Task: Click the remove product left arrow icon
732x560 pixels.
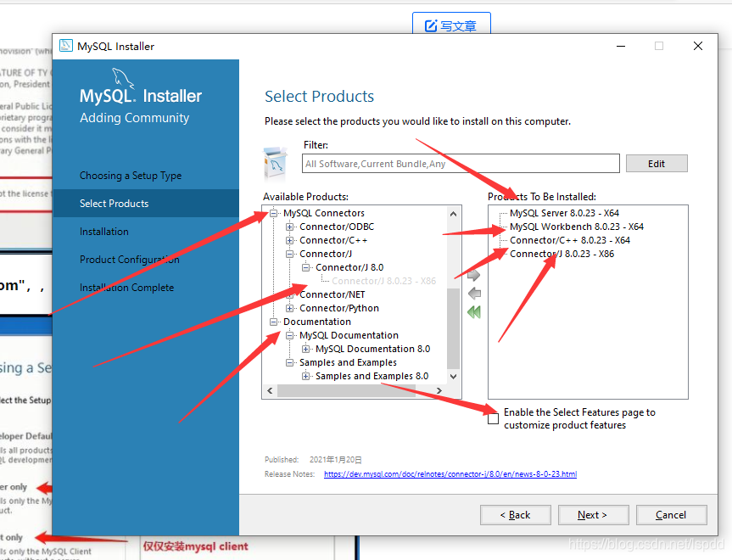Action: (474, 294)
